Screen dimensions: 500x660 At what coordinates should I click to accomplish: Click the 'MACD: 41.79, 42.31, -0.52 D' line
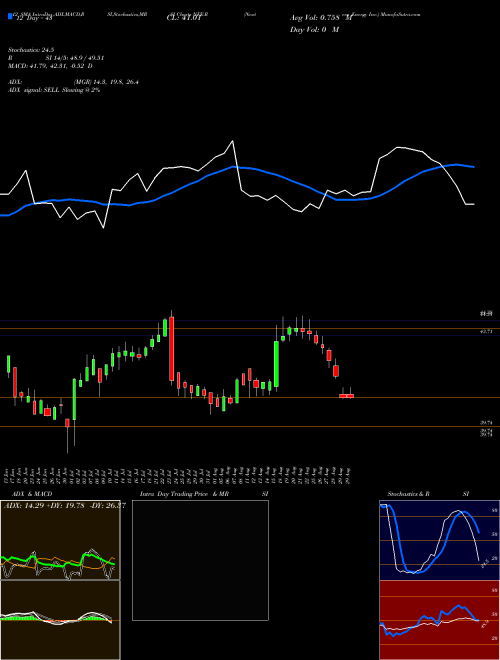pyautogui.click(x=50, y=66)
